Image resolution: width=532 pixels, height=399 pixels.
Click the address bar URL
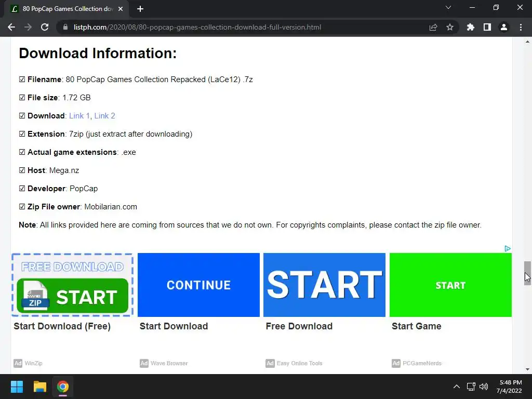coord(197,27)
